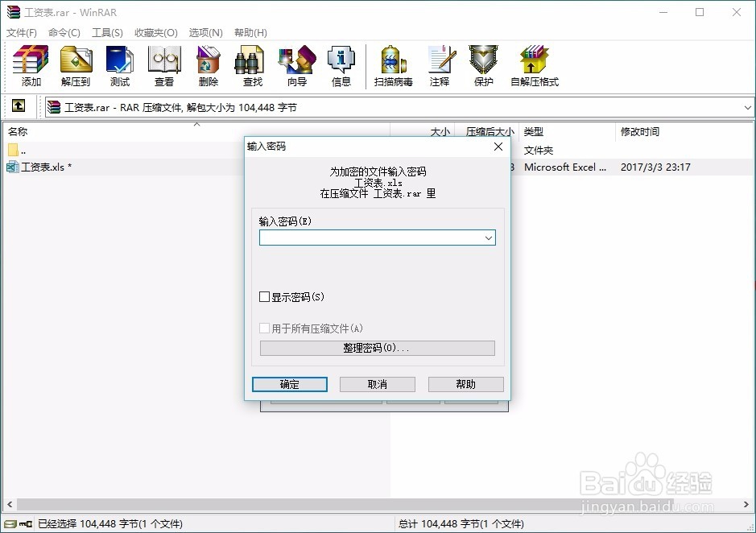This screenshot has height=533, width=756.
Task: Click the disabled 用于所有压缩文件(A) checkbox
Action: [x=264, y=328]
